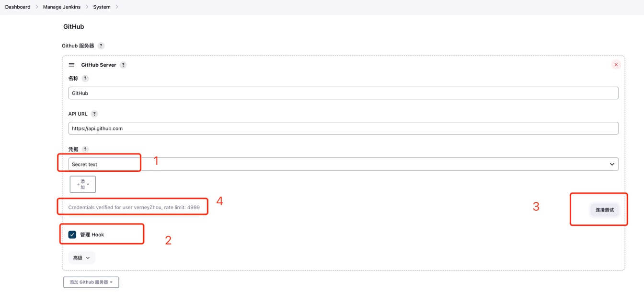Screen dimensions: 644x305
Task: Click help icon beside GitHub Server heading
Action: tap(123, 65)
